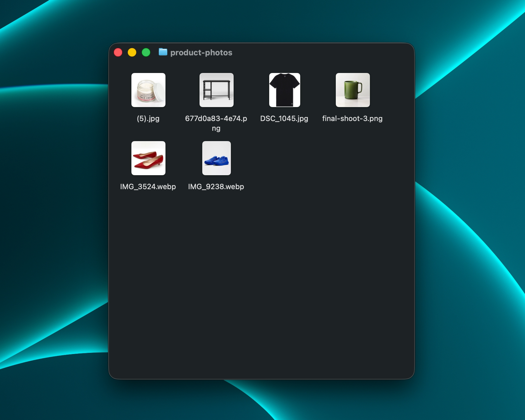
Task: Click the face cream jar picture preview
Action: pos(148,90)
